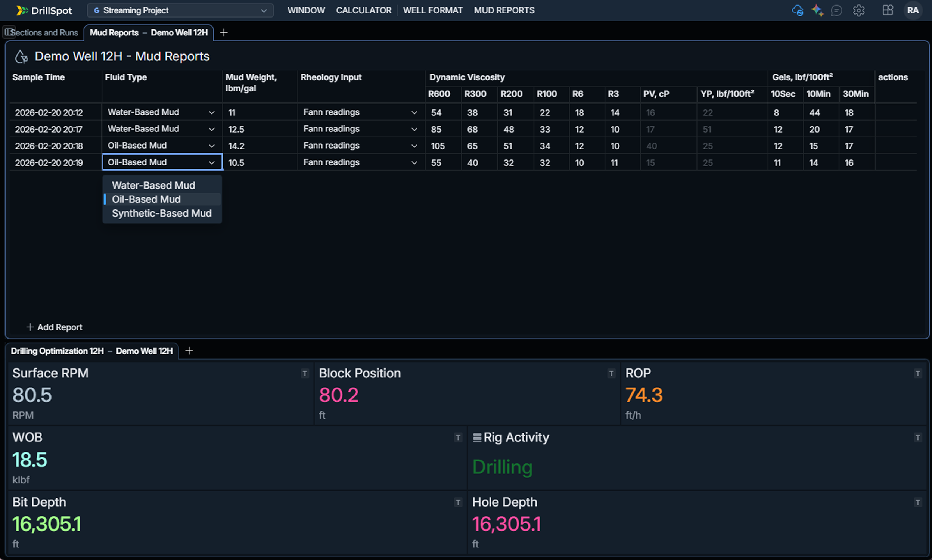Open the chat comments icon
932x560 pixels.
(836, 10)
